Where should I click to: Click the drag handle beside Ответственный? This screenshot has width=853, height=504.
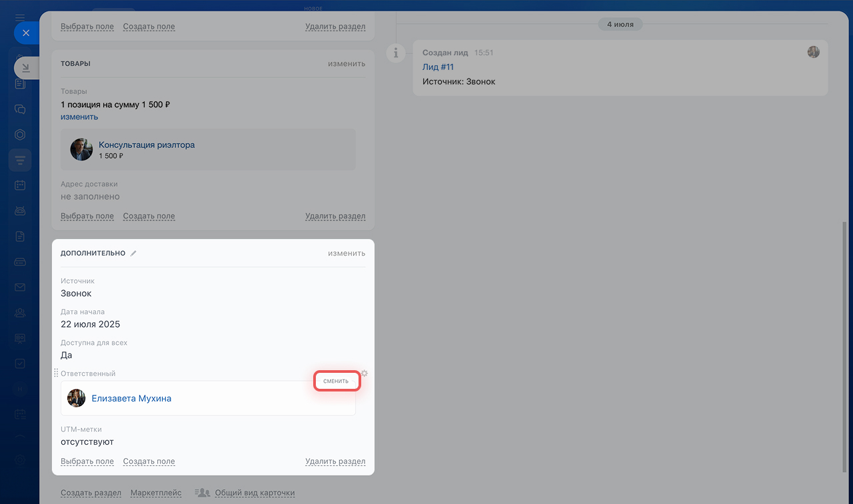[x=56, y=374]
